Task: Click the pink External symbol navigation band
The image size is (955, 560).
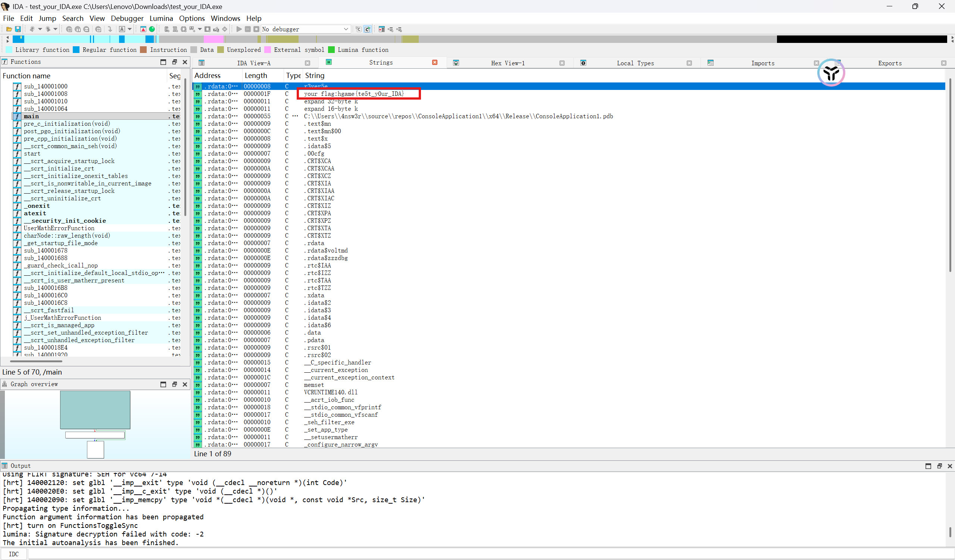Action: [213, 39]
